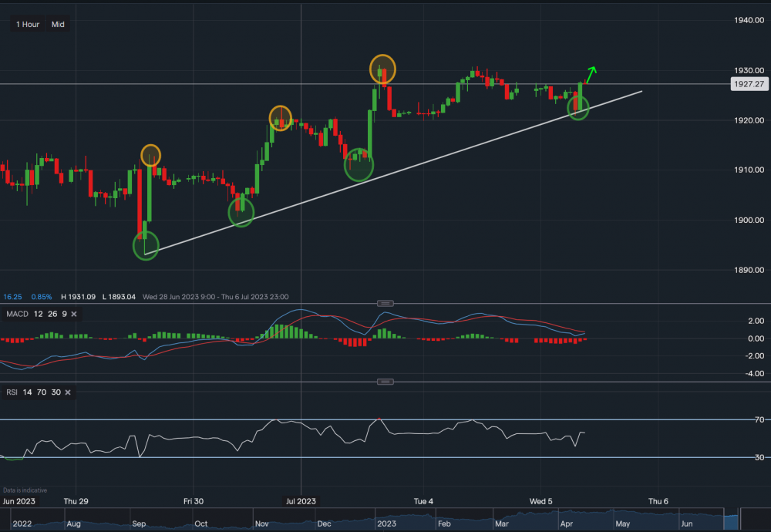Open the 1 Hour timeframe selector
771x532 pixels.
coord(26,24)
